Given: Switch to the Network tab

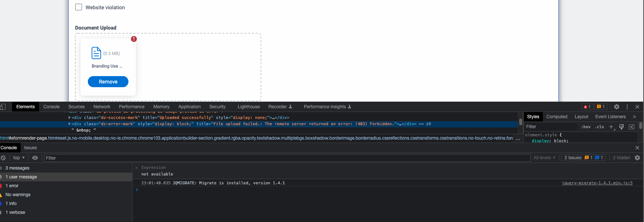Looking at the screenshot, I should 102,107.
